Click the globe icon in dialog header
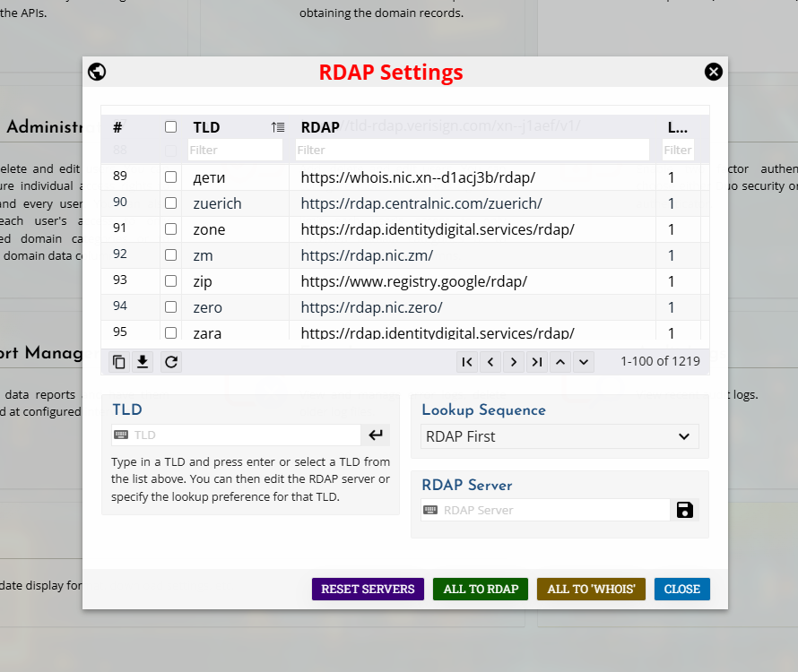Screen dimensions: 798x672 tap(97, 72)
